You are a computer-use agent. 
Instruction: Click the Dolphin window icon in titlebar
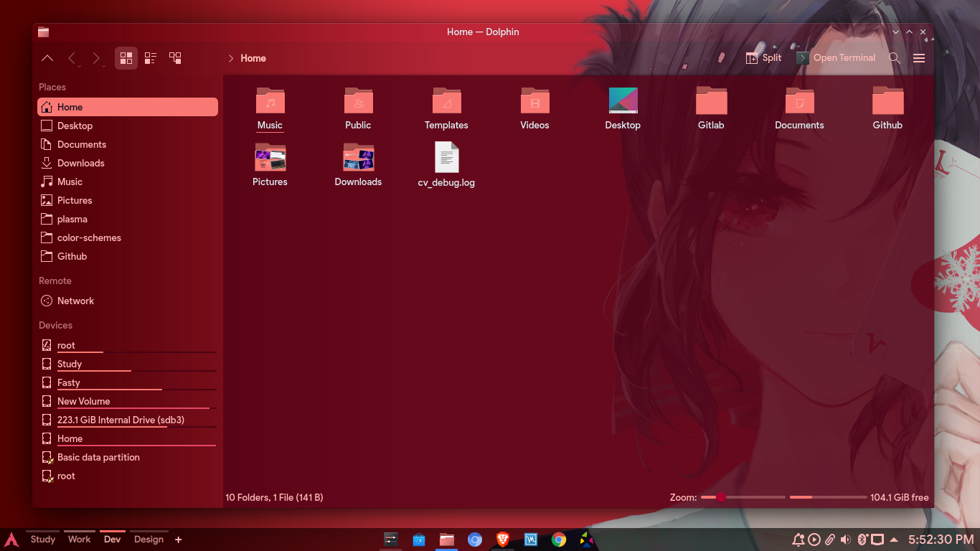click(44, 32)
